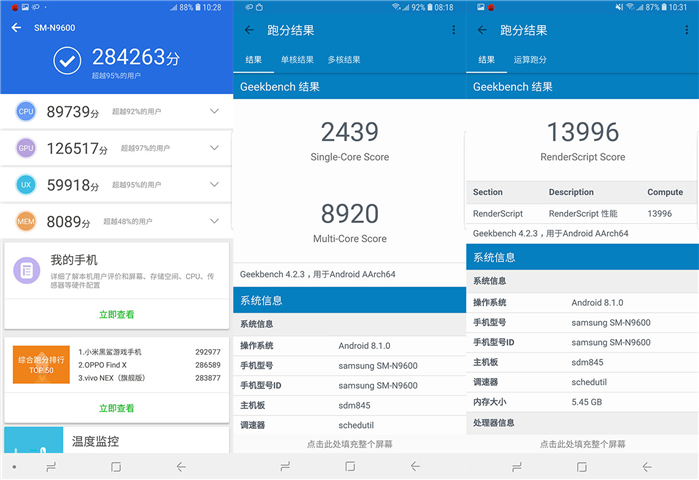This screenshot has height=480, width=699.
Task: Tap 点击此处填充整个屏幕 on middle screen
Action: tap(350, 444)
